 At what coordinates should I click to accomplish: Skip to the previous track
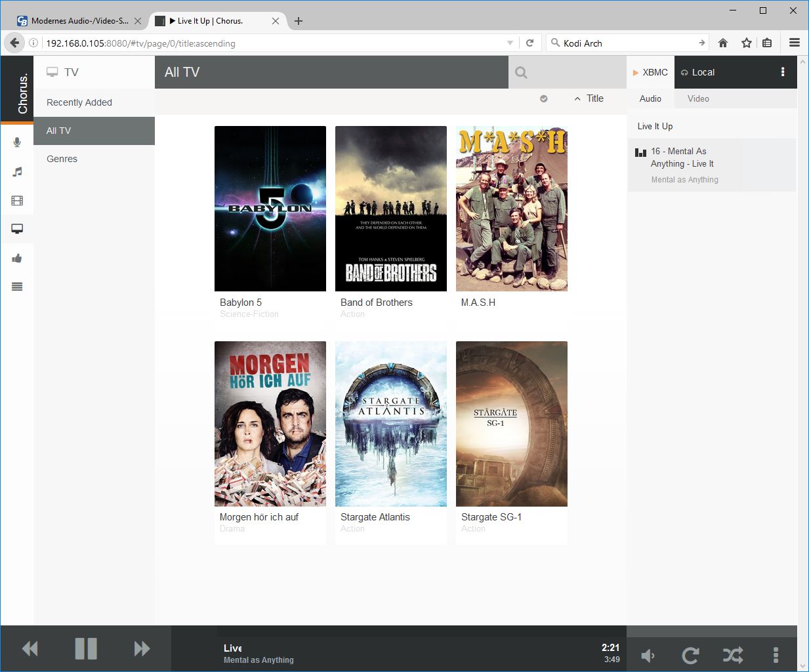[x=30, y=649]
